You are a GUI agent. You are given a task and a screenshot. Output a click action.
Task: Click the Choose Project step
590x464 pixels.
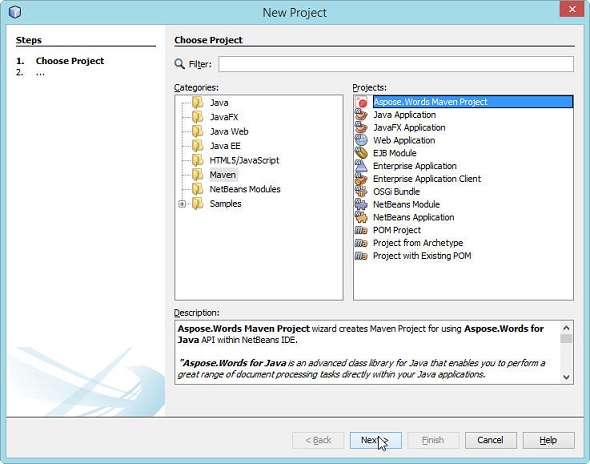(x=70, y=61)
